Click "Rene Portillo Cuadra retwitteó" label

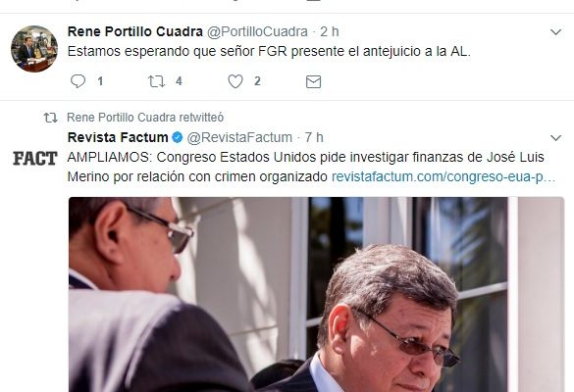[x=145, y=118]
